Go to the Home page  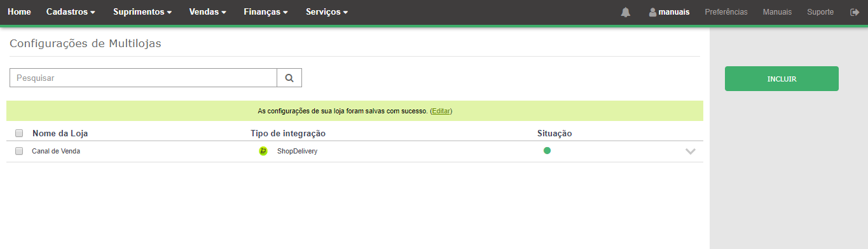coord(19,12)
